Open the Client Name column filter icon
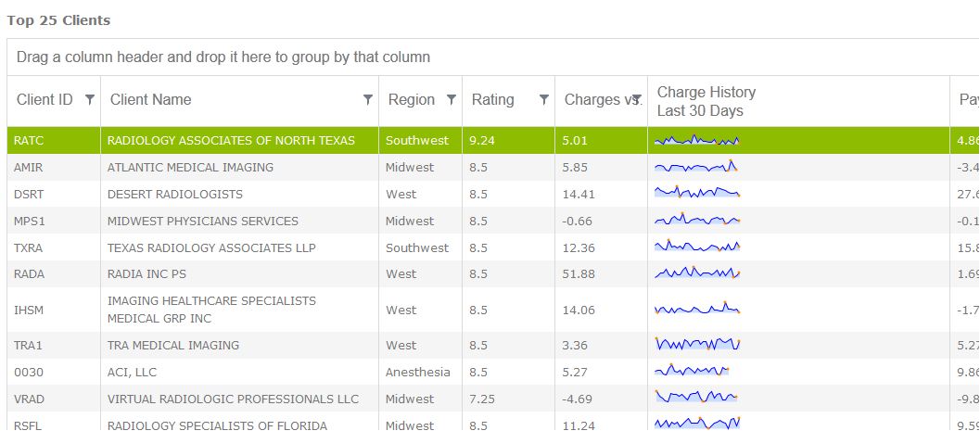The height and width of the screenshot is (431, 980). coord(368,100)
